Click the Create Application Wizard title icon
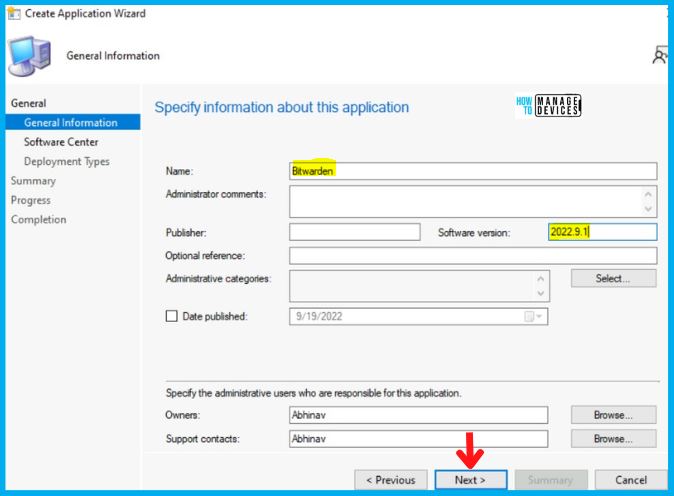Viewport: 674px width, 496px height. click(14, 14)
